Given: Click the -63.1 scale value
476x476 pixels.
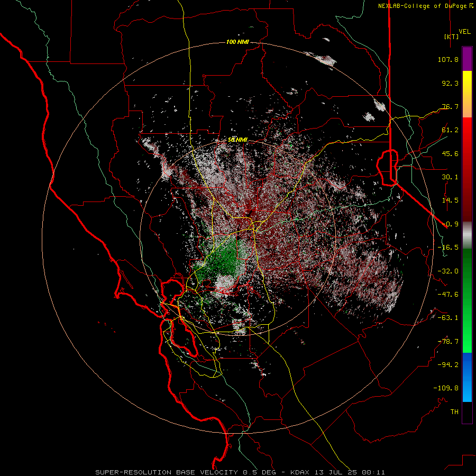Looking at the screenshot, I should [x=448, y=318].
